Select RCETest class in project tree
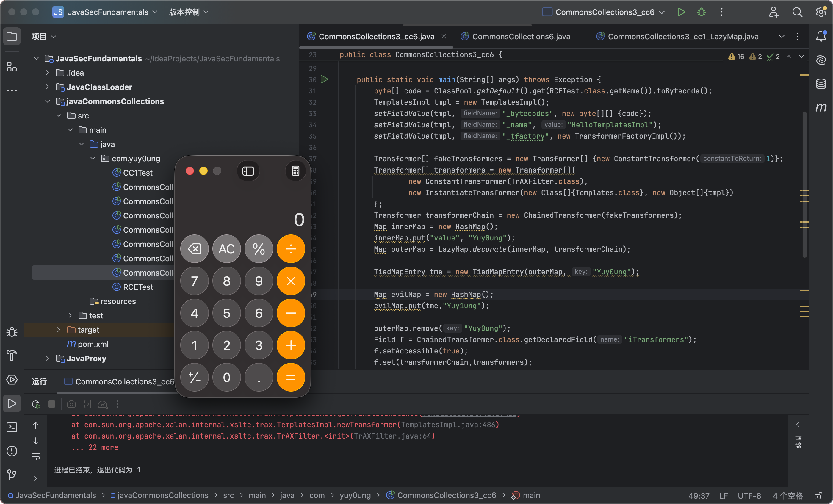The width and height of the screenshot is (833, 504). tap(137, 287)
